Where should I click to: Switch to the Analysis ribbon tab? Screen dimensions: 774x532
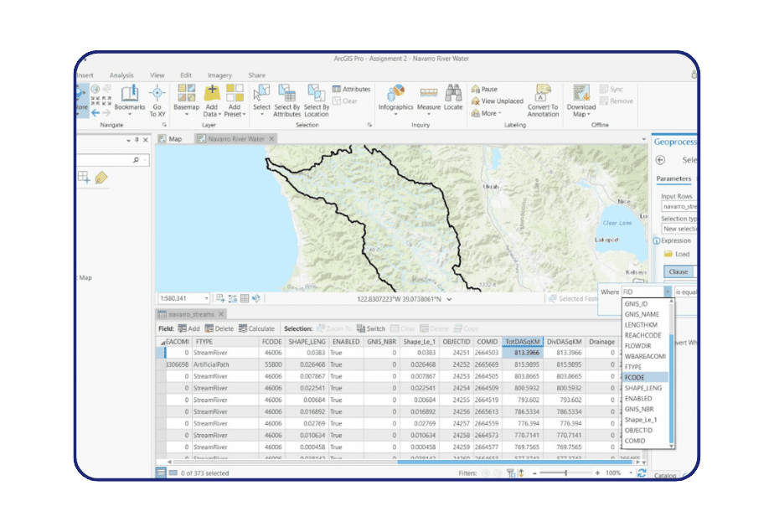tap(121, 74)
